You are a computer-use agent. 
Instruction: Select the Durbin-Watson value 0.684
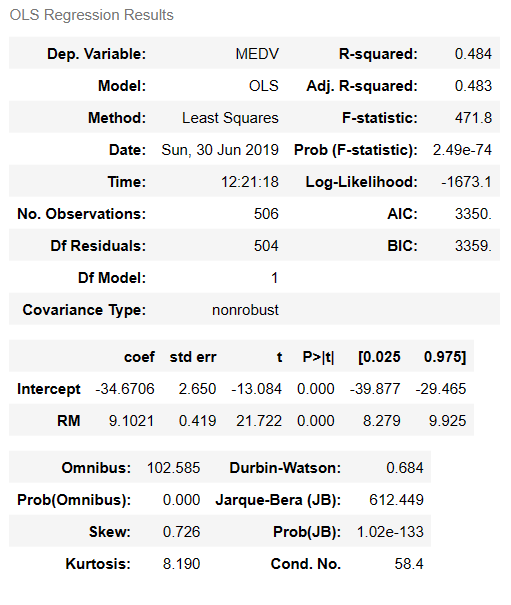[405, 468]
